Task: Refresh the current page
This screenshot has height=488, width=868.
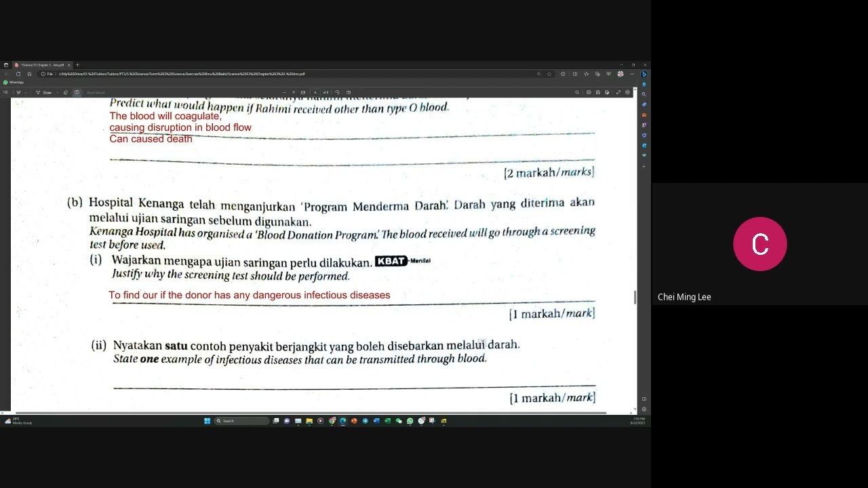Action: coord(18,74)
